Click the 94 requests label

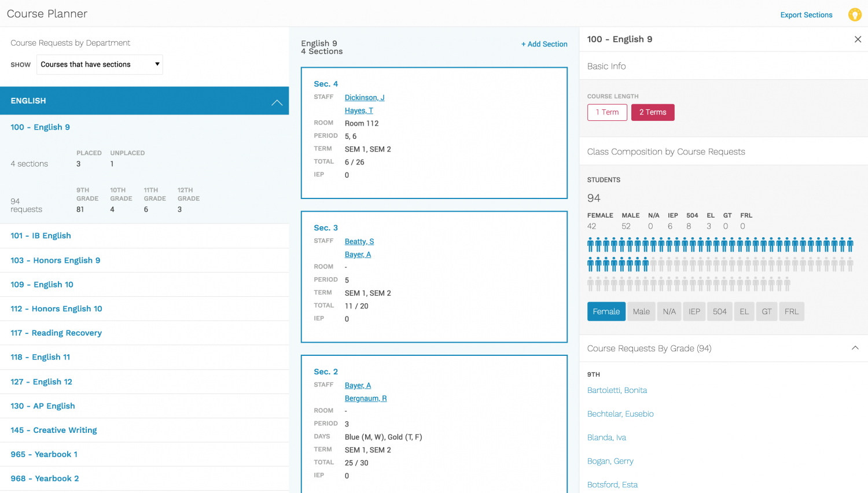[26, 205]
